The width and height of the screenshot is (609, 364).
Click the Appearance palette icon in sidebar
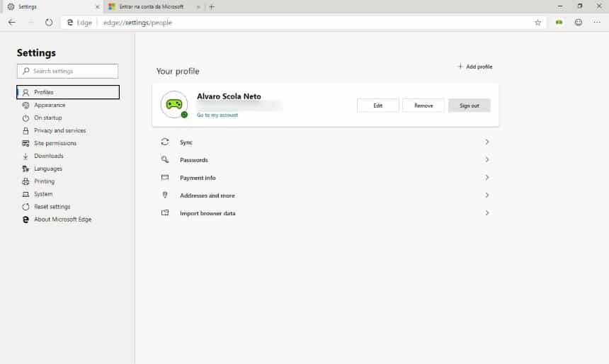coord(25,106)
